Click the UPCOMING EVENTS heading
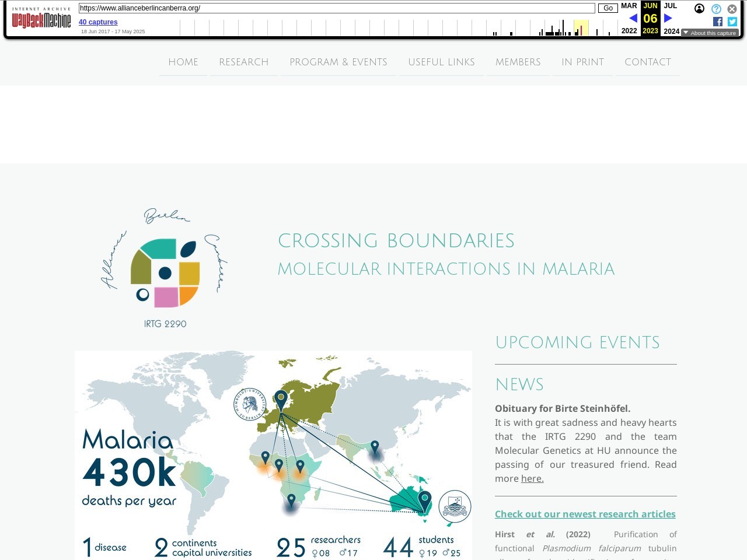747x560 pixels. pos(577,342)
